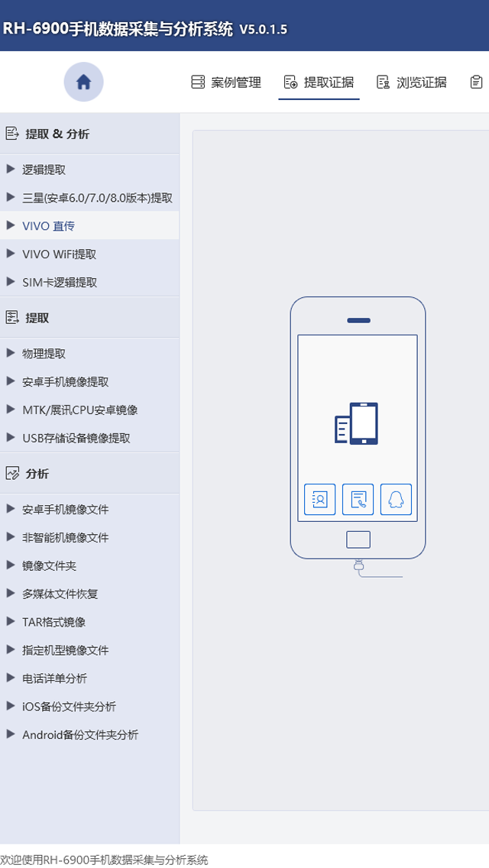Select the 提取证据 tab

click(x=319, y=83)
